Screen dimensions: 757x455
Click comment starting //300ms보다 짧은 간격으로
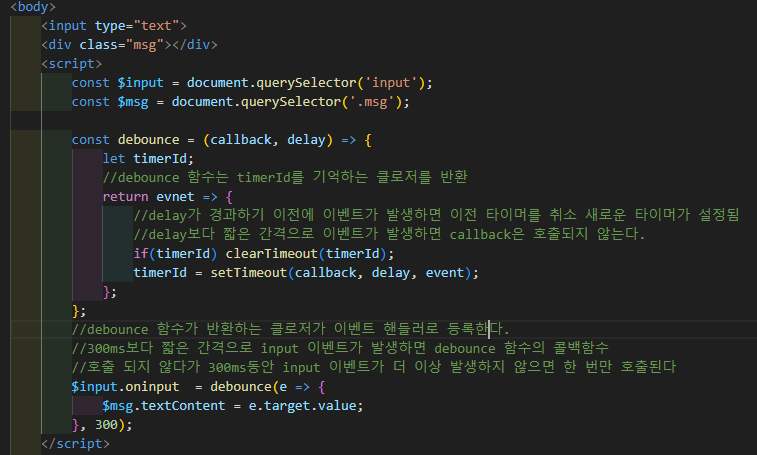[x=340, y=348]
